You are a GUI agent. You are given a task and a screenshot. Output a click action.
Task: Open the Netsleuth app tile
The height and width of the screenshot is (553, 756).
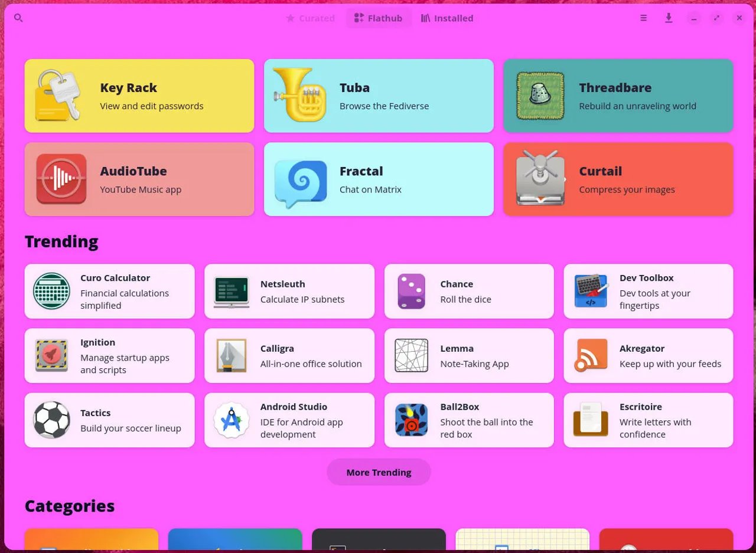(289, 291)
